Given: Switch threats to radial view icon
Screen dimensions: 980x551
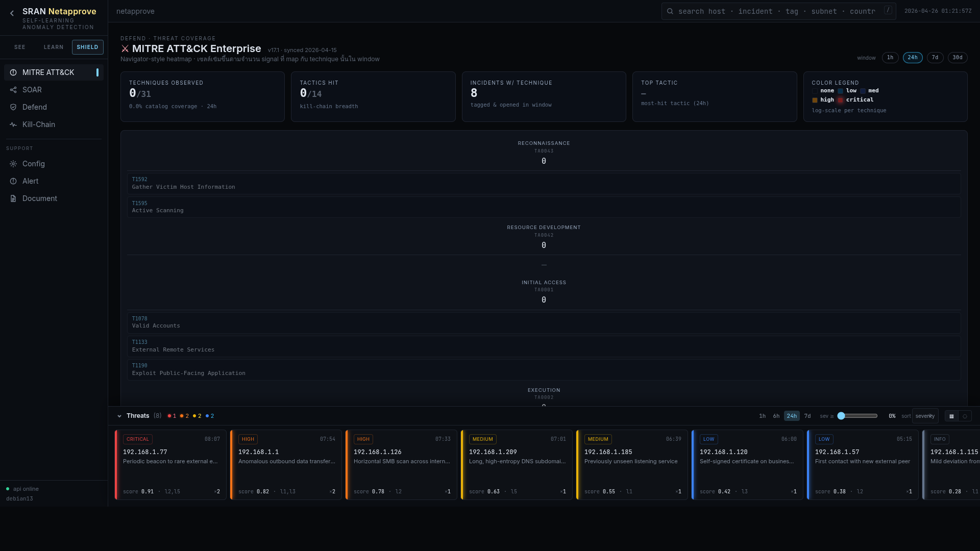Looking at the screenshot, I should (965, 416).
